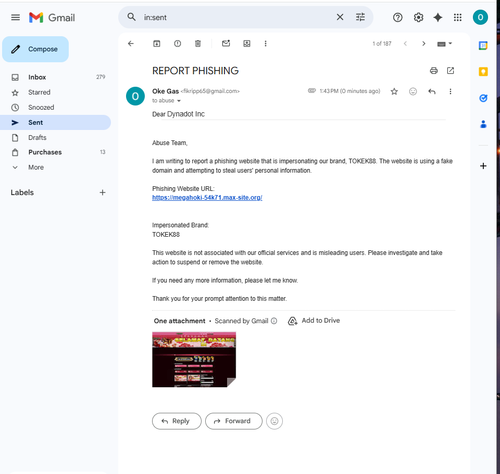Expand More folders list

(x=55, y=167)
